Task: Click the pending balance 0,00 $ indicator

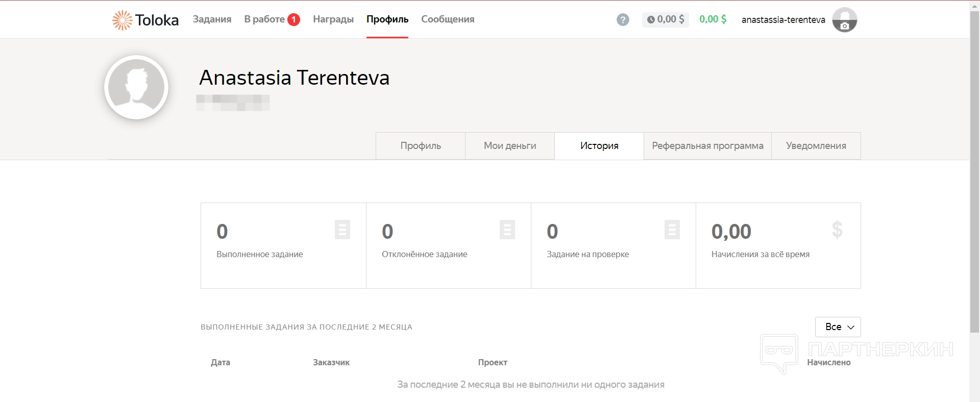Action: 666,19
